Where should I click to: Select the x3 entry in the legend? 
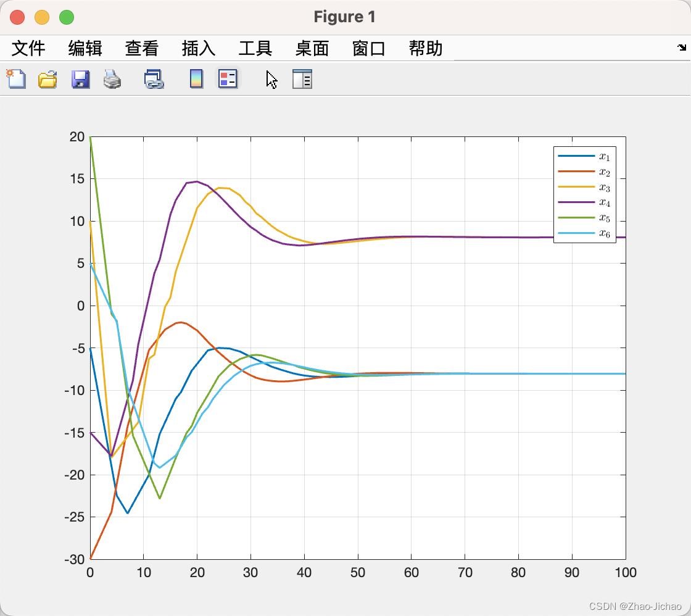(584, 187)
